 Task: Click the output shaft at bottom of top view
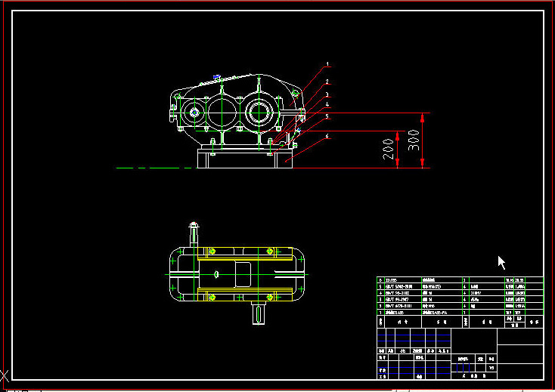[259, 312]
